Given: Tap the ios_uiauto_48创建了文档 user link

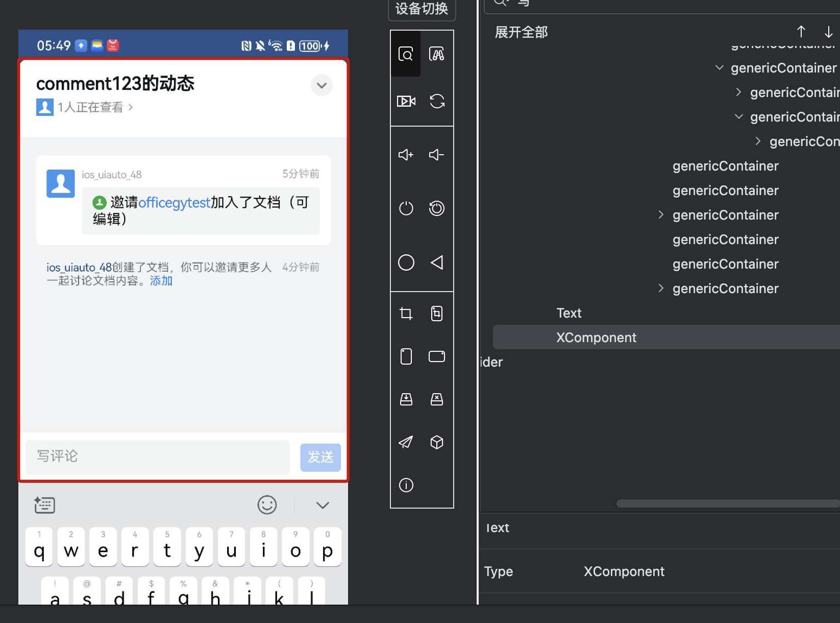Looking at the screenshot, I should 79,267.
